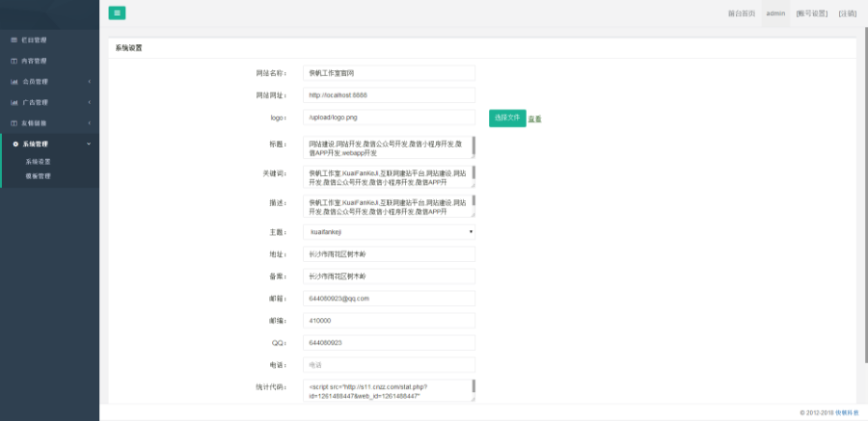Click inside the 统计代码 script textarea
Viewport: 868px width, 421px height.
tap(388, 390)
